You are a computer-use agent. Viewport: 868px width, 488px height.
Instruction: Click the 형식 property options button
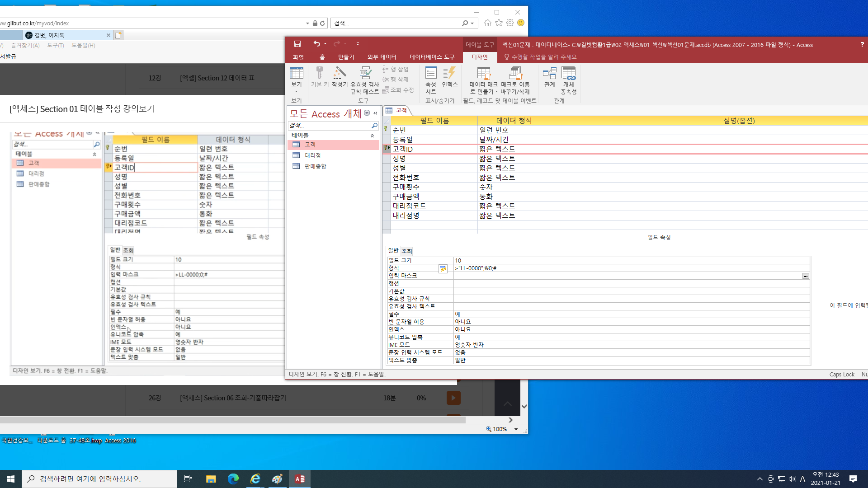(x=443, y=268)
